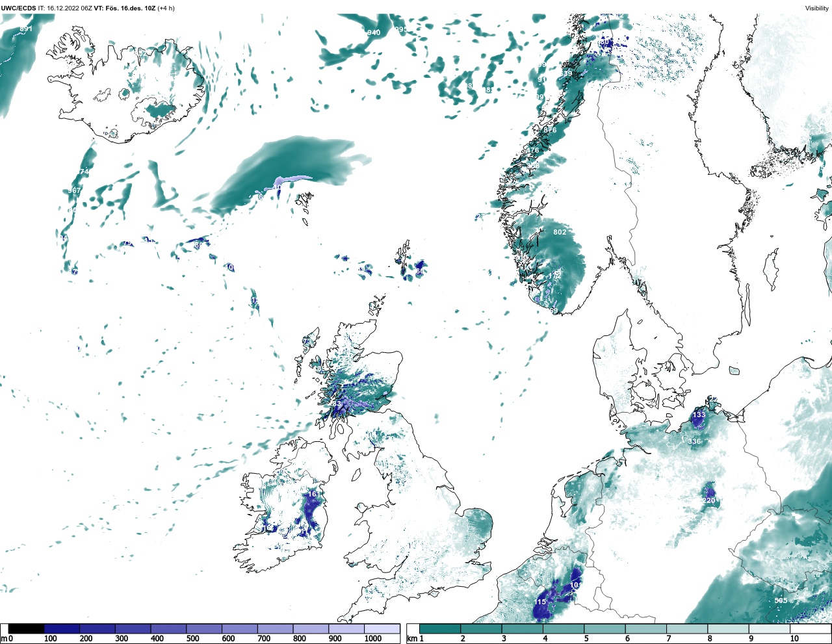This screenshot has width=832, height=644.
Task: Click the 5–6 km legend swatch
Action: [605, 629]
